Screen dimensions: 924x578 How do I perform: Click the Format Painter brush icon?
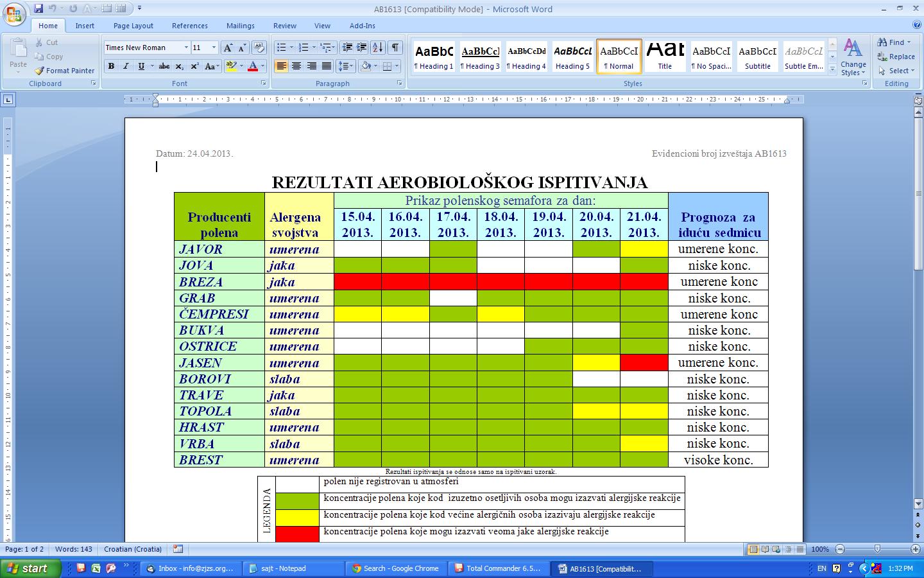click(40, 71)
